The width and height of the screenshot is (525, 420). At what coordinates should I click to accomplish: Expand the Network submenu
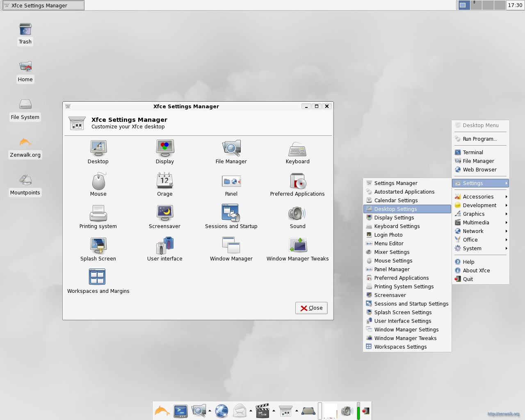tap(481, 231)
